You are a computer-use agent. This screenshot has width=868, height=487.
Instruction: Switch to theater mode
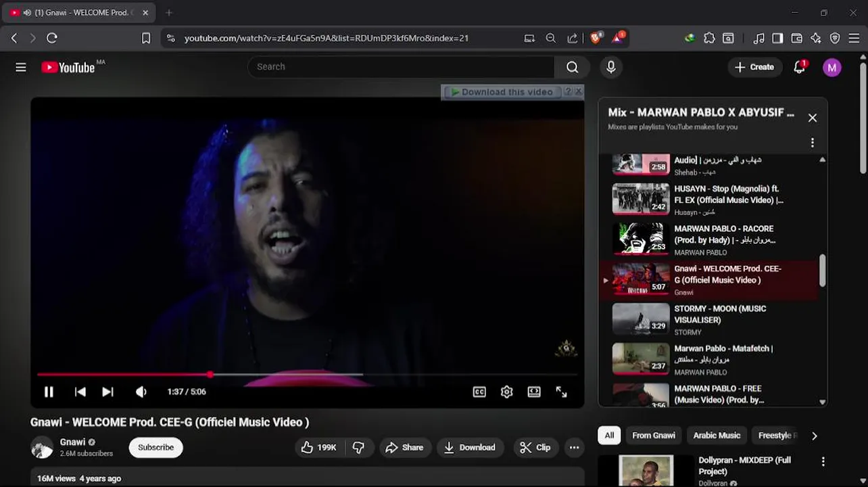point(534,392)
